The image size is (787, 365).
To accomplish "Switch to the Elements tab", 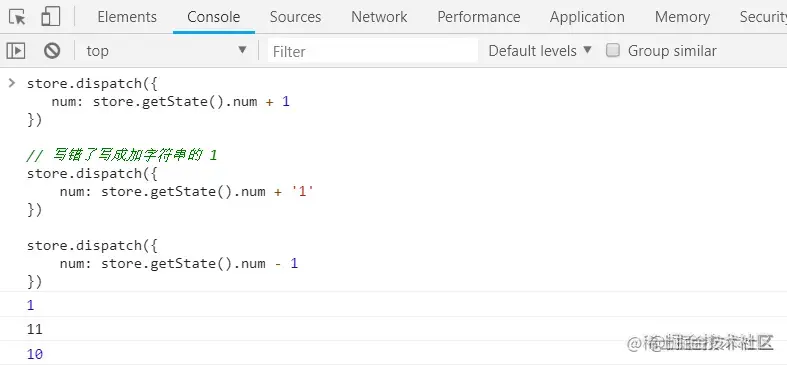I will 127,17.
